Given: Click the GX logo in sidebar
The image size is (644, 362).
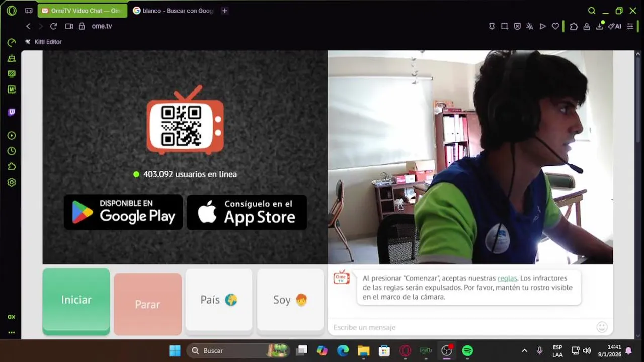Looking at the screenshot, I should 12,317.
